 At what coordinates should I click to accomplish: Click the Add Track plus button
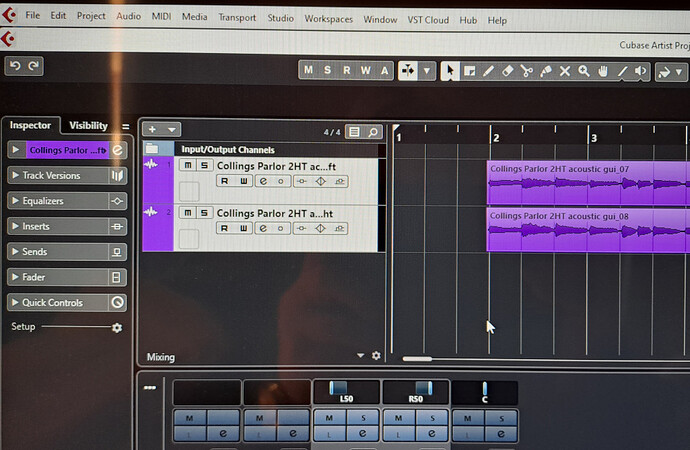point(152,129)
